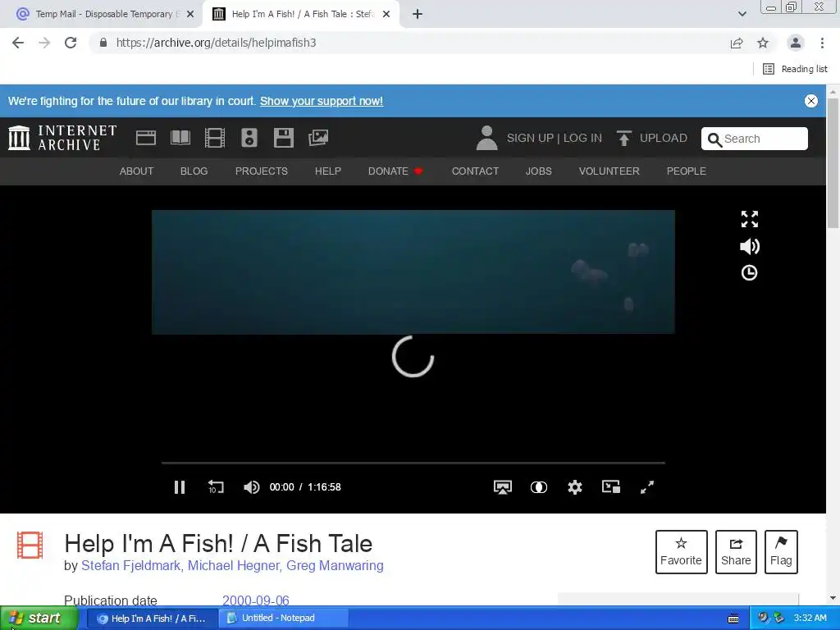Image resolution: width=840 pixels, height=630 pixels.
Task: Click the Favorite star button
Action: pos(682,552)
